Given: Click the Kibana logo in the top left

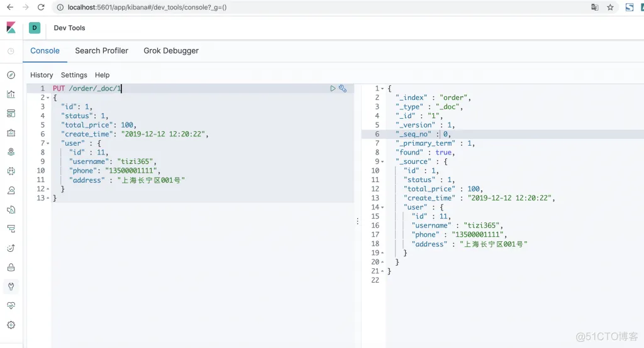Looking at the screenshot, I should [11, 28].
